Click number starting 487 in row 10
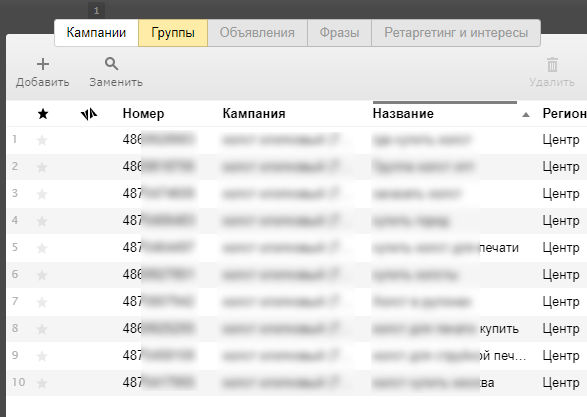 tap(158, 382)
